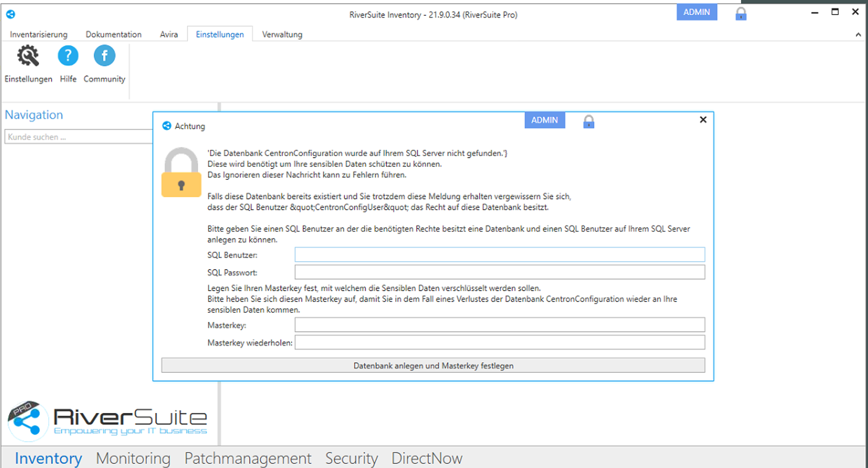Screen dimensions: 868x468
Task: Click the Masterkey wiederholen label
Action: [x=250, y=343]
